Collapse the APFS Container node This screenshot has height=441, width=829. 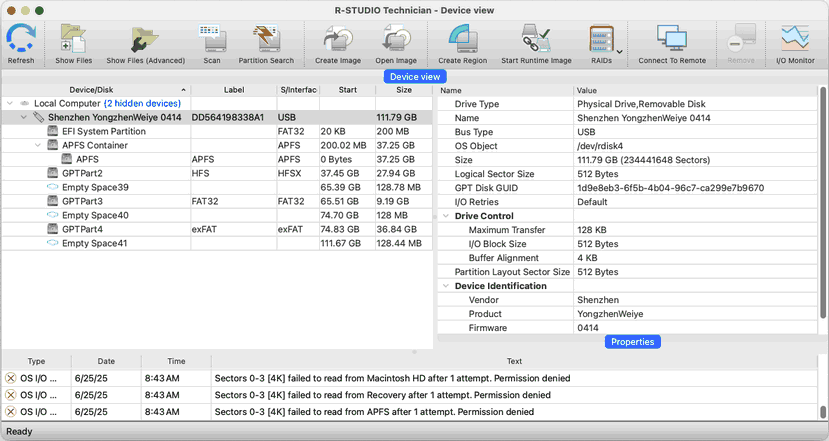click(38, 145)
